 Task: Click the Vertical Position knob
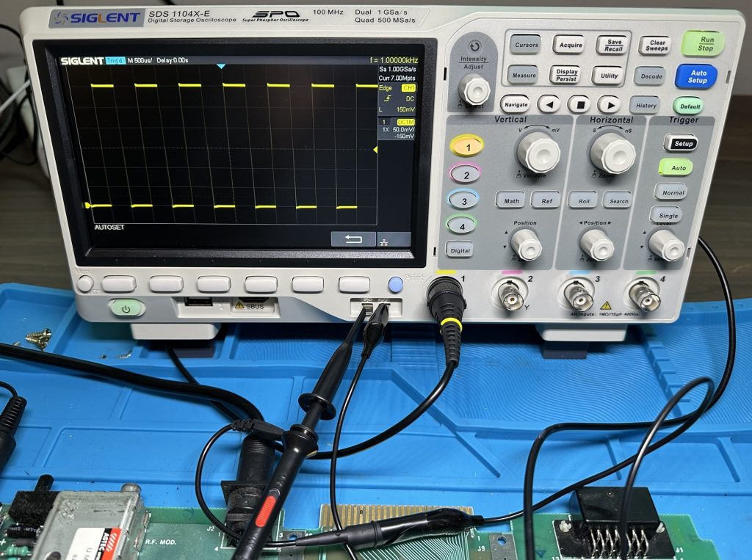527,244
